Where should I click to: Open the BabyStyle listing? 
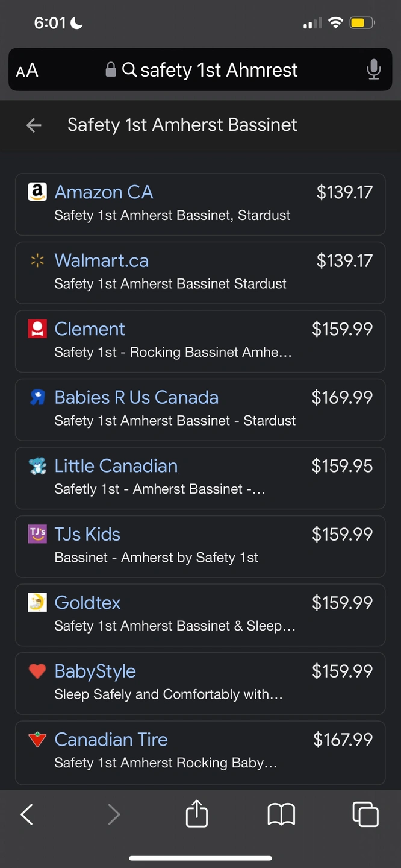(x=200, y=684)
